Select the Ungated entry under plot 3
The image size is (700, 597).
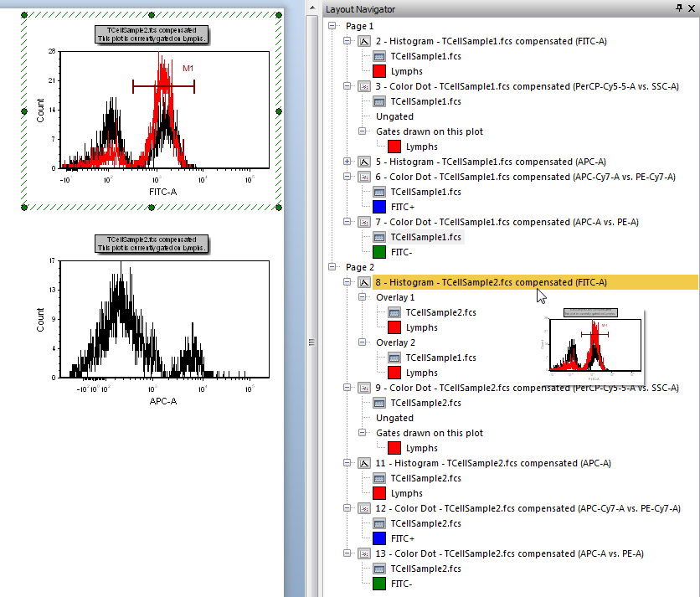[394, 116]
